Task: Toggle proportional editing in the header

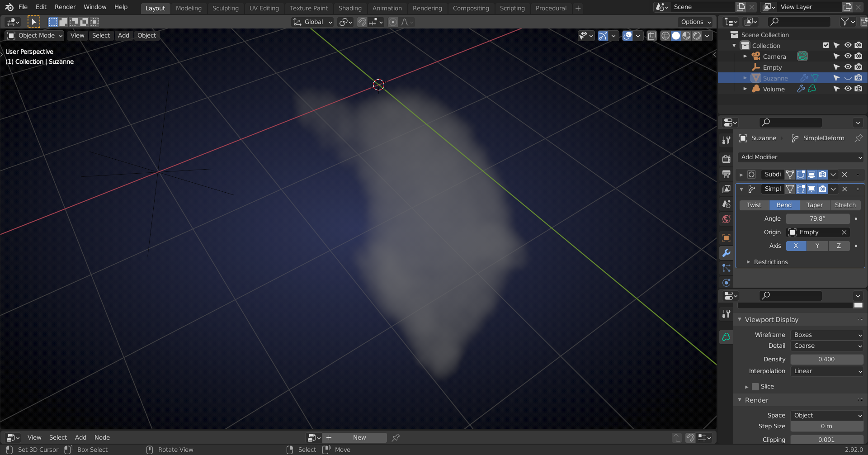Action: coord(393,22)
